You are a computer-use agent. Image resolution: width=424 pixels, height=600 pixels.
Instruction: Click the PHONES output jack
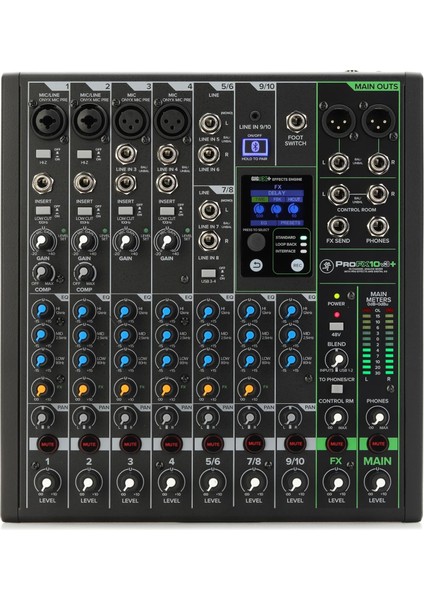click(378, 227)
